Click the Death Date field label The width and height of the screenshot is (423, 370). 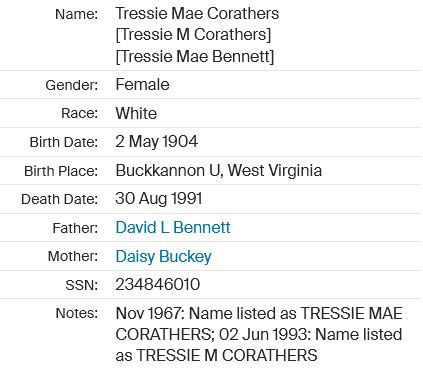point(59,200)
